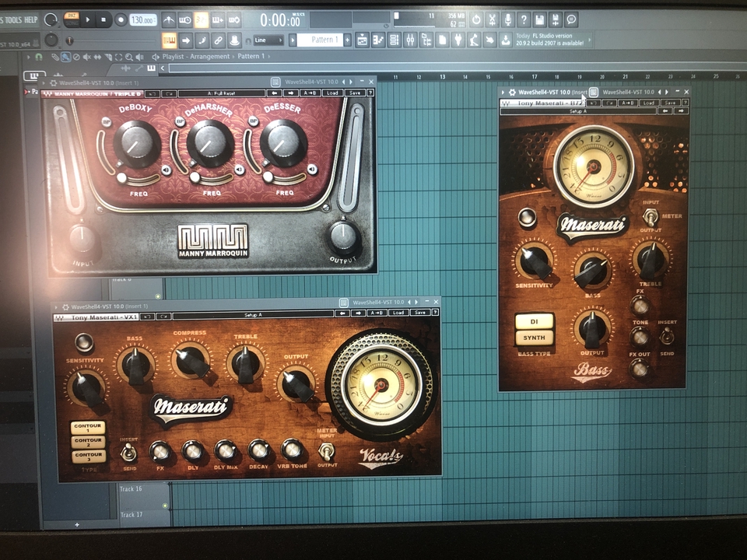Click the undo history circular arrow icon
This screenshot has height=560, width=747.
click(476, 19)
